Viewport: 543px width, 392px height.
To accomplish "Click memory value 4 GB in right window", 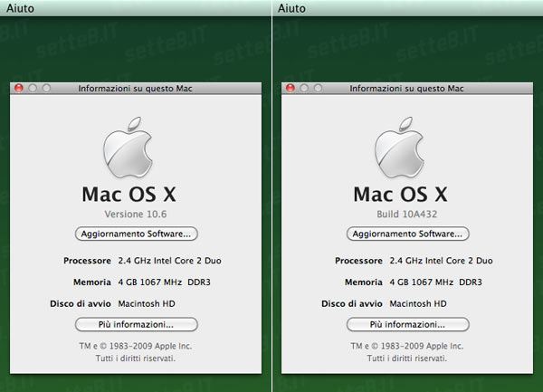I will (435, 282).
